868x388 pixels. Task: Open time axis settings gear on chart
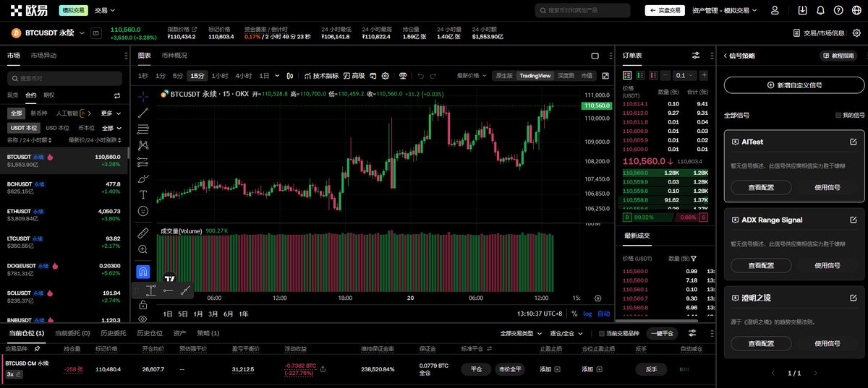(x=597, y=298)
